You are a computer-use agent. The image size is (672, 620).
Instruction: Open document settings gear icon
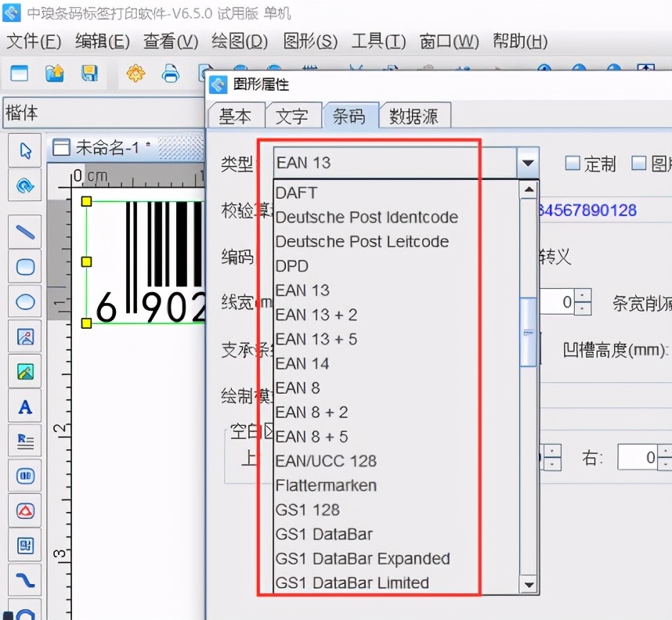coord(135,74)
